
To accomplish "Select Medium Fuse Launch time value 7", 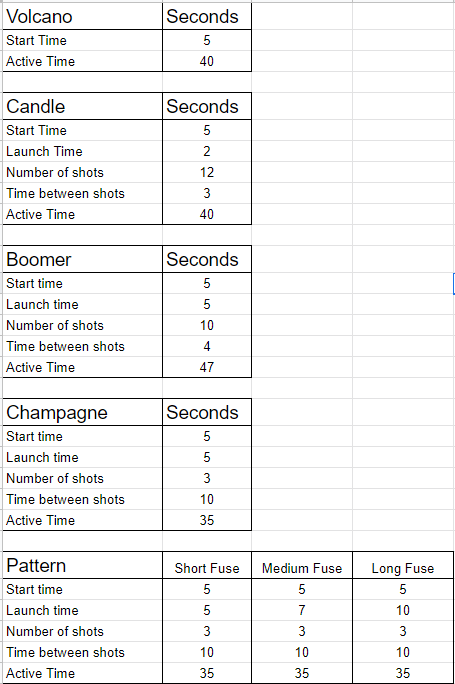I will point(302,610).
